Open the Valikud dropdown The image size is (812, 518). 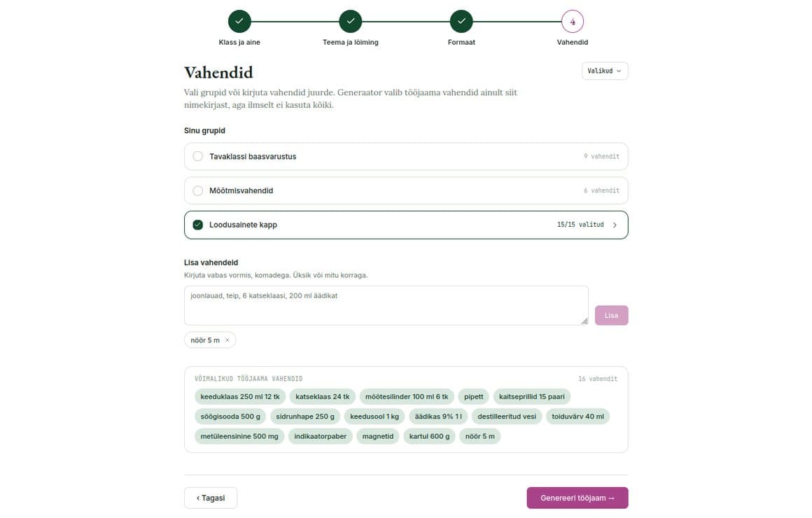pos(604,71)
